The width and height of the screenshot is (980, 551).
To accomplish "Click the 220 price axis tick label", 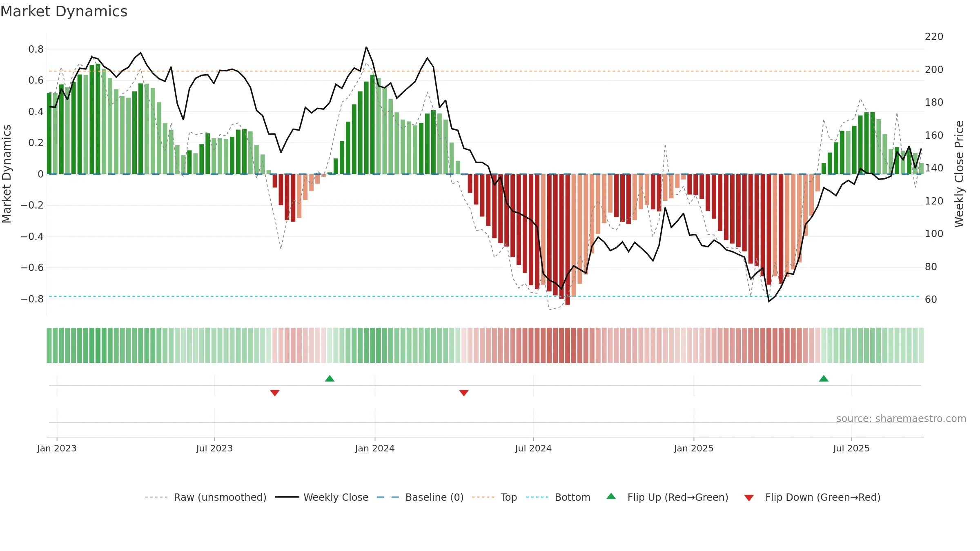I will pos(934,37).
